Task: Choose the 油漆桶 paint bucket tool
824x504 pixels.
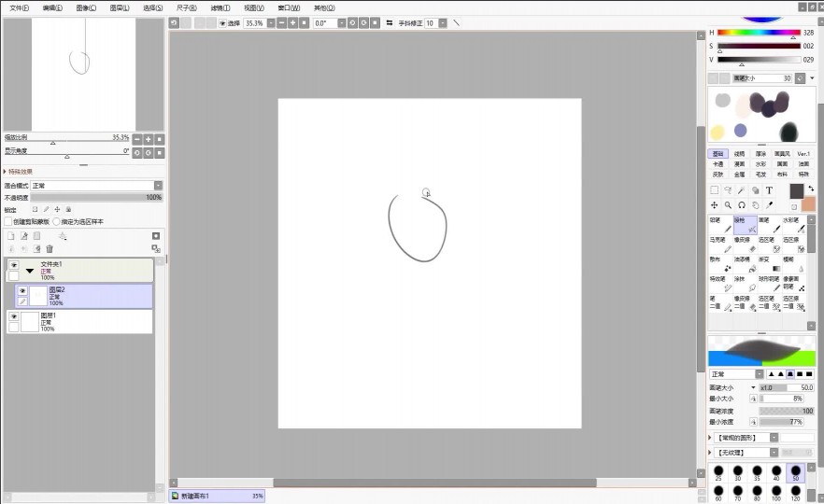Action: (746, 263)
